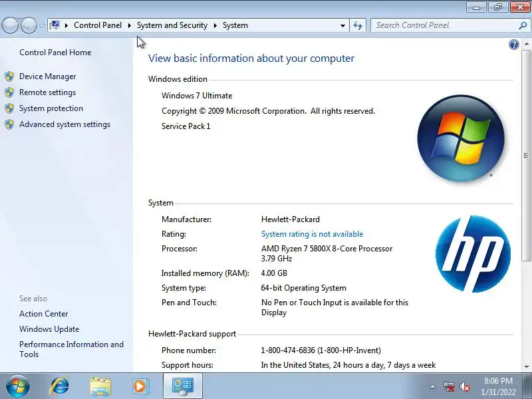
Task: Click the Copyright 2009 Microsoft Corporation text
Action: 268,111
